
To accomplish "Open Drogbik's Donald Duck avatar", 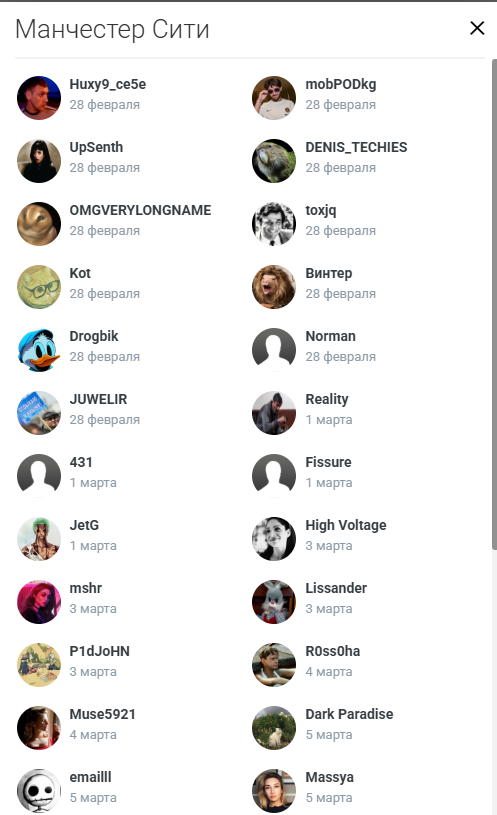I will coord(39,350).
